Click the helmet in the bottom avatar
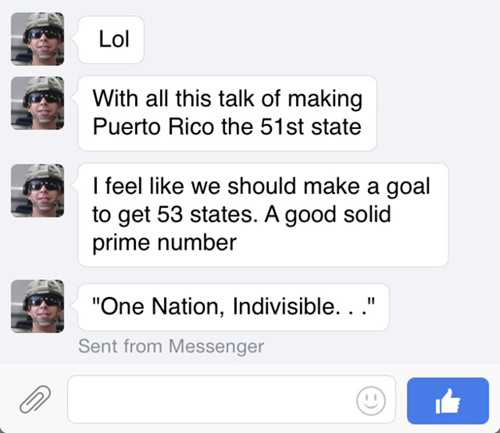This screenshot has height=433, width=500. pyautogui.click(x=43, y=287)
